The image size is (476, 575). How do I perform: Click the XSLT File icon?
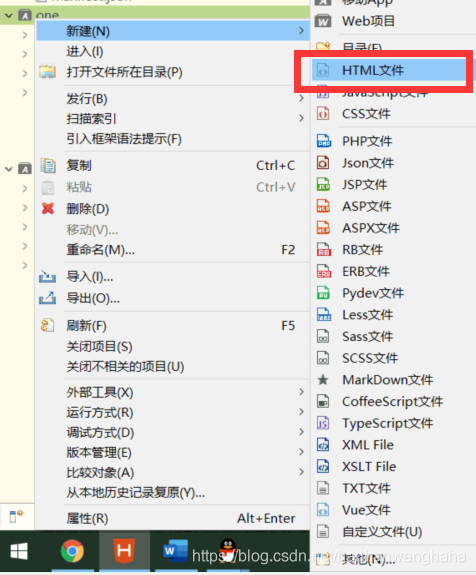pos(323,466)
